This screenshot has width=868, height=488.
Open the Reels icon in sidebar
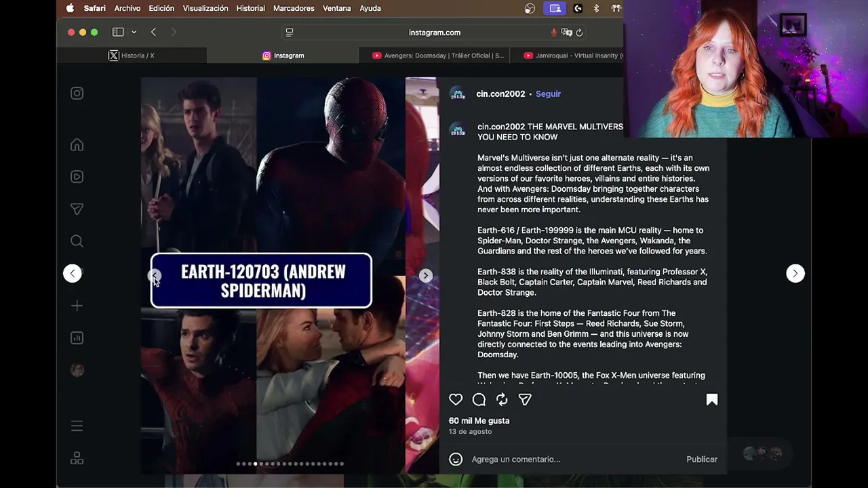(x=77, y=177)
